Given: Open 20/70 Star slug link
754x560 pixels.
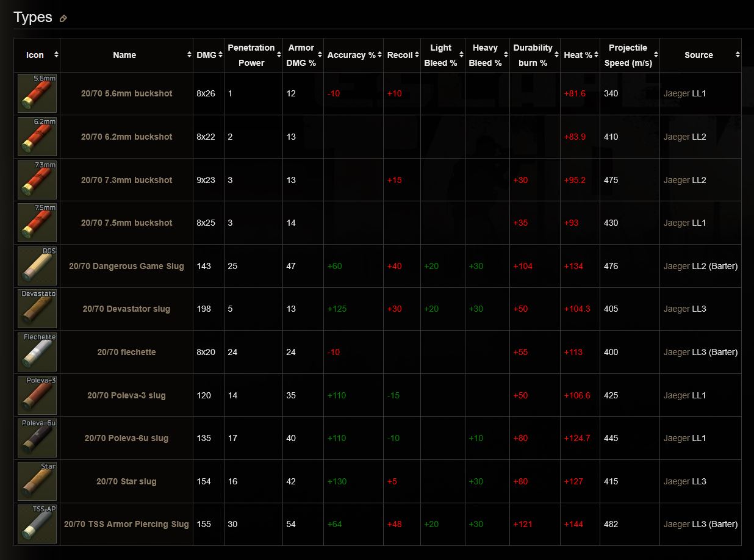Looking at the screenshot, I should point(127,481).
